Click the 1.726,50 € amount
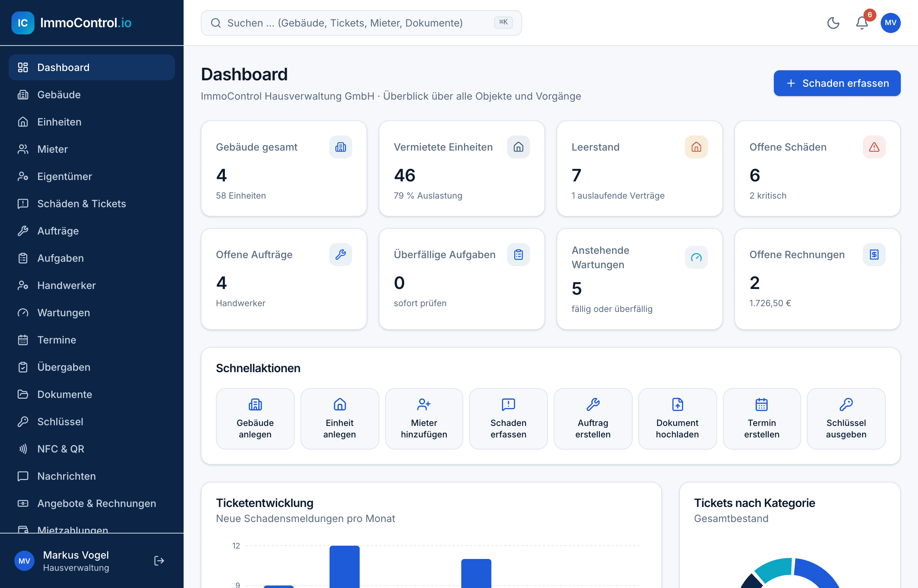 pyautogui.click(x=770, y=303)
